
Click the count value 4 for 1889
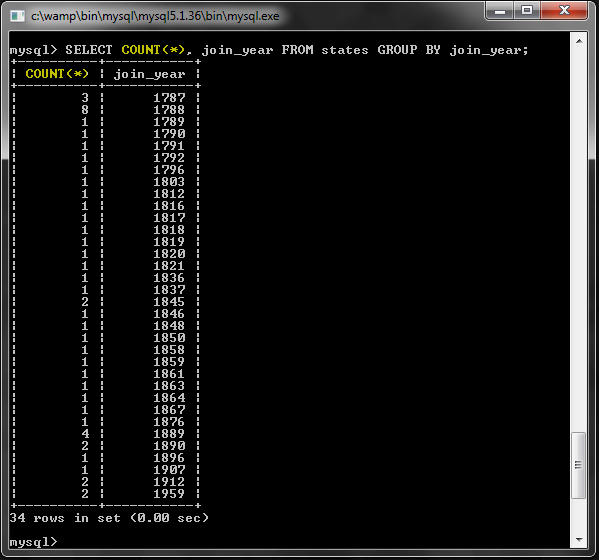click(85, 434)
